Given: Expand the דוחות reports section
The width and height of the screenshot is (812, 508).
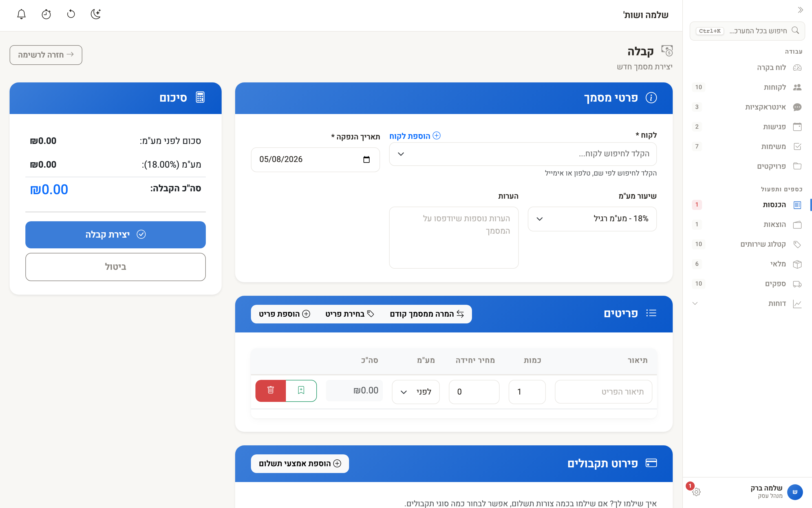Looking at the screenshot, I should [x=695, y=304].
